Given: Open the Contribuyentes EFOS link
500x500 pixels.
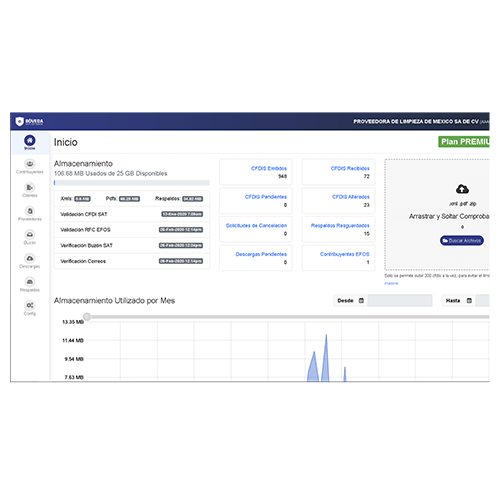Looking at the screenshot, I should (345, 254).
